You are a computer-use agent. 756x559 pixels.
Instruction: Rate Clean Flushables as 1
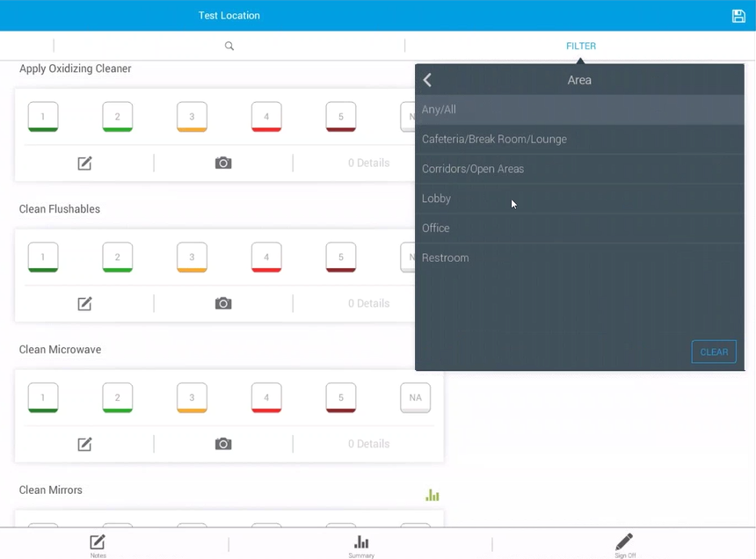tap(43, 258)
